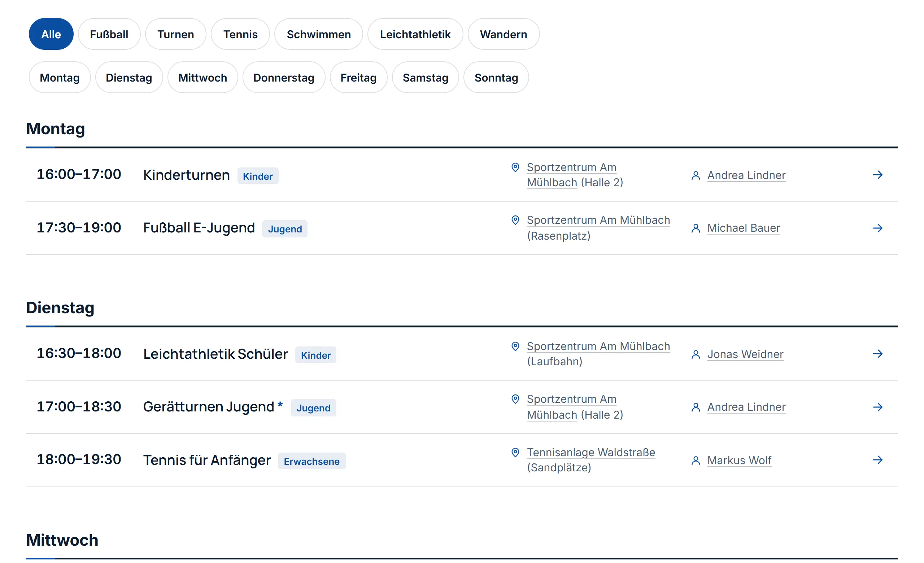924x563 pixels.
Task: Show only Donnerstag sessions
Action: pos(284,78)
